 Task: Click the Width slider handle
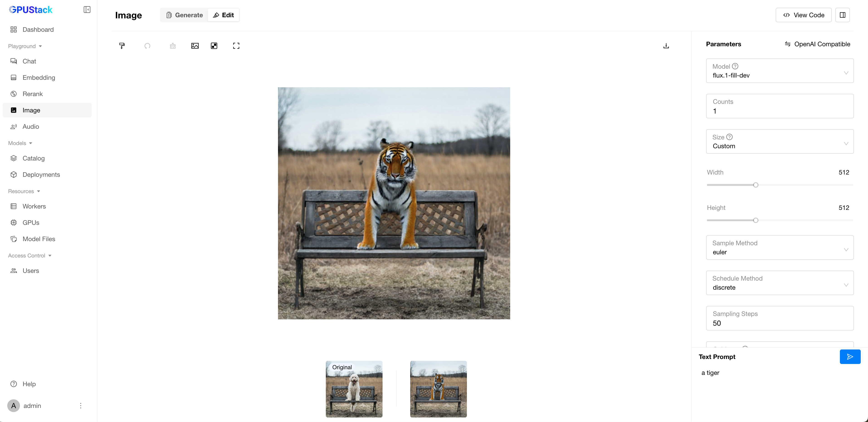pos(756,185)
